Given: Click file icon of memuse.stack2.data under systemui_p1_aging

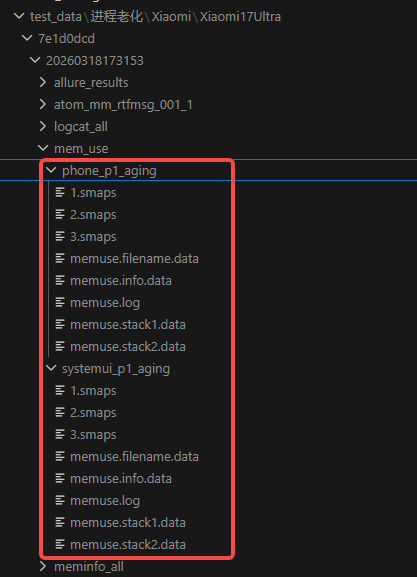Looking at the screenshot, I should tap(60, 544).
